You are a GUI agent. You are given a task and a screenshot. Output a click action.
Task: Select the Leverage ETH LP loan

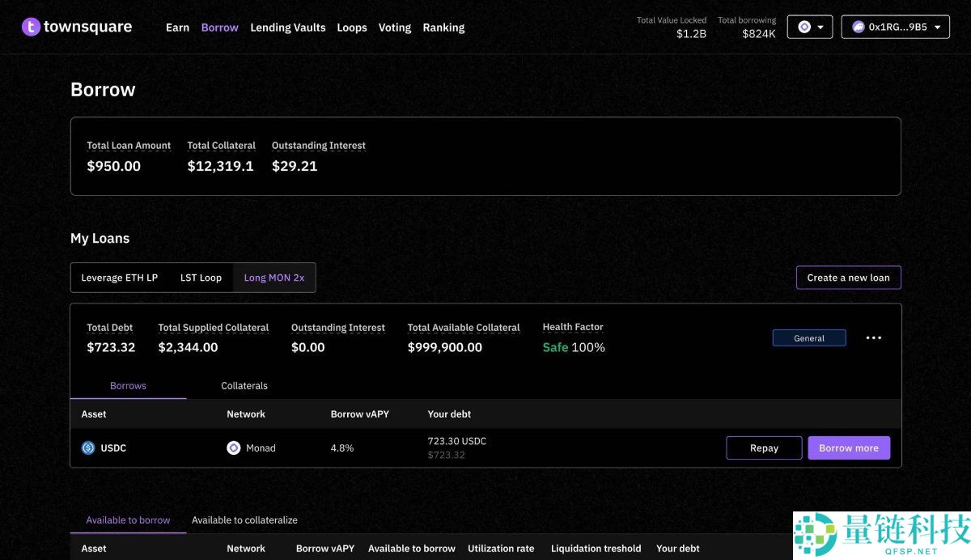[x=119, y=278]
